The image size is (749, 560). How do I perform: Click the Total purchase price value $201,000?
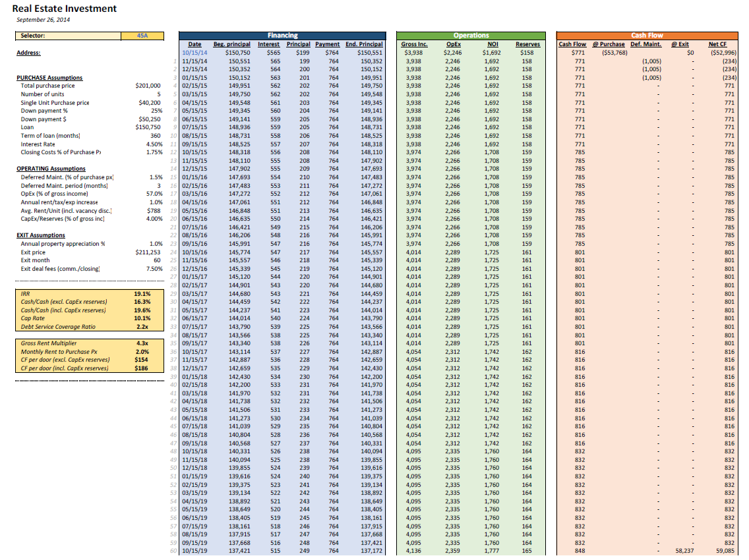(148, 86)
